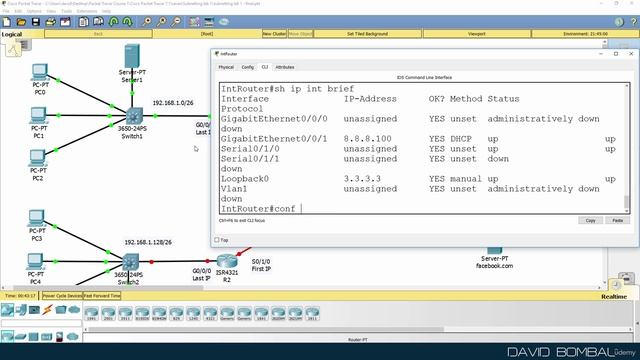This screenshot has width=640, height=360.
Task: Open the Extensions menu
Action: 87,11
